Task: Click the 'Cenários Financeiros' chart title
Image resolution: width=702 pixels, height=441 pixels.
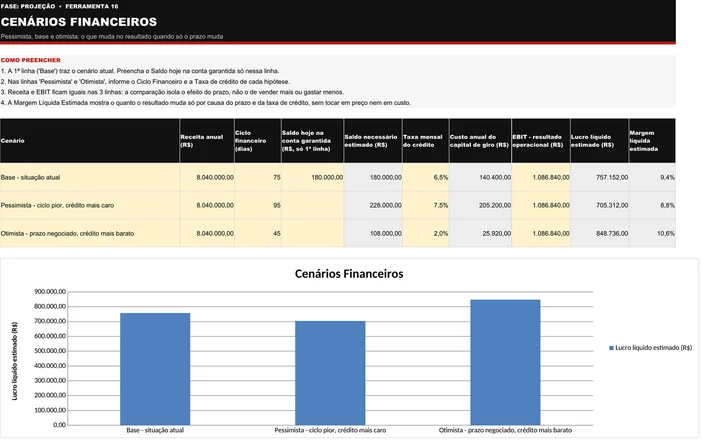Action: 349,274
